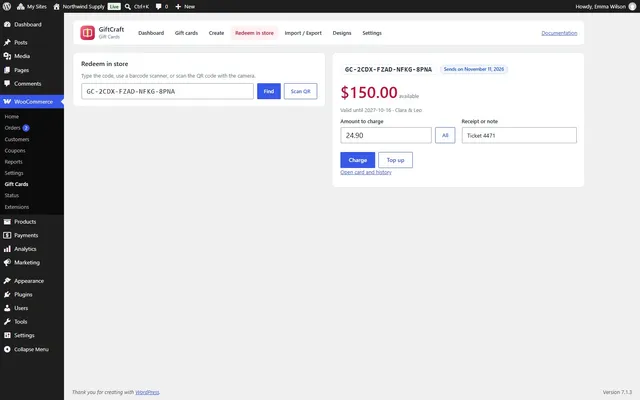Open the Import / Export tab
The width and height of the screenshot is (640, 400).
point(303,33)
